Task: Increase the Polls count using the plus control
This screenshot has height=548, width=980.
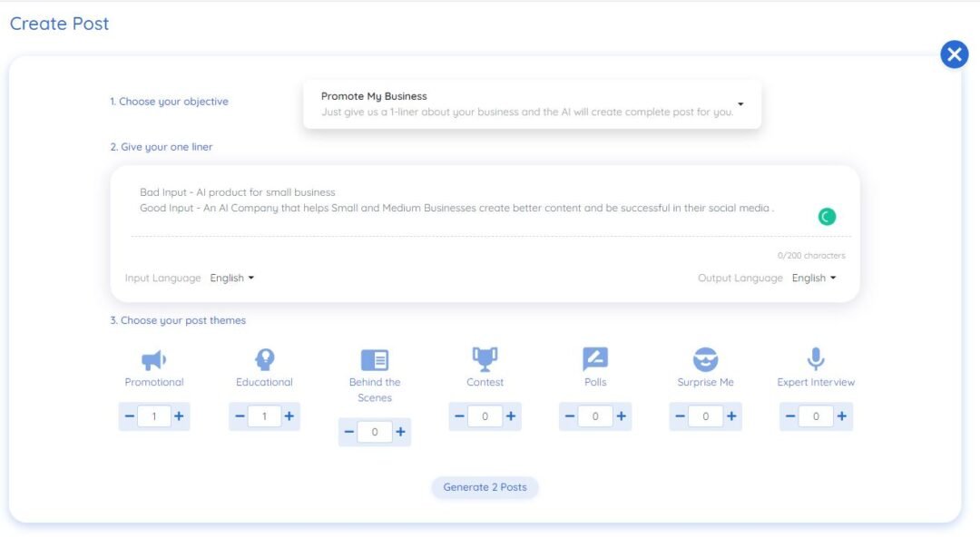Action: (x=620, y=416)
